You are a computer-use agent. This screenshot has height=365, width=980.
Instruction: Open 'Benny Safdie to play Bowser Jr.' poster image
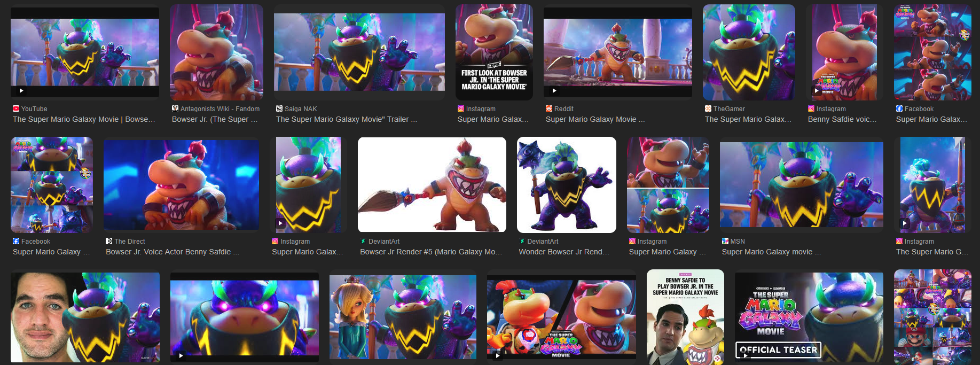coord(685,317)
